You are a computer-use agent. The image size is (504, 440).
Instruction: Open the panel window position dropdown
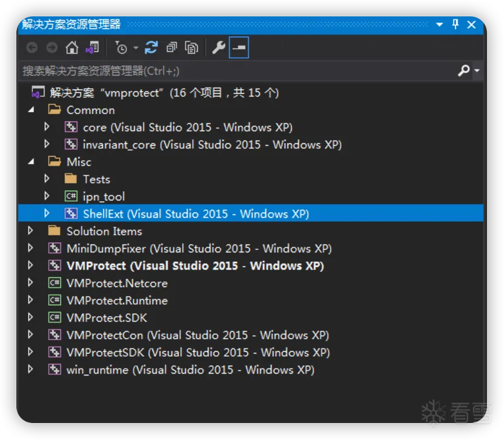pyautogui.click(x=439, y=24)
